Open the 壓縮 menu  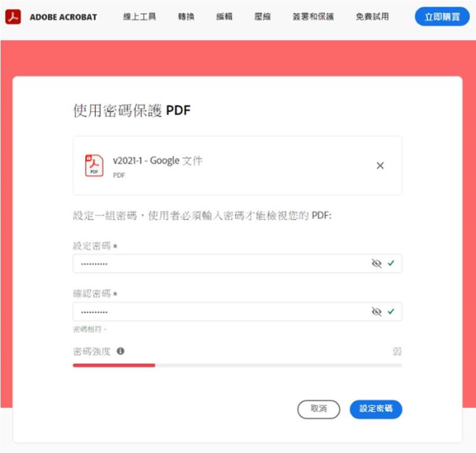pos(262,17)
